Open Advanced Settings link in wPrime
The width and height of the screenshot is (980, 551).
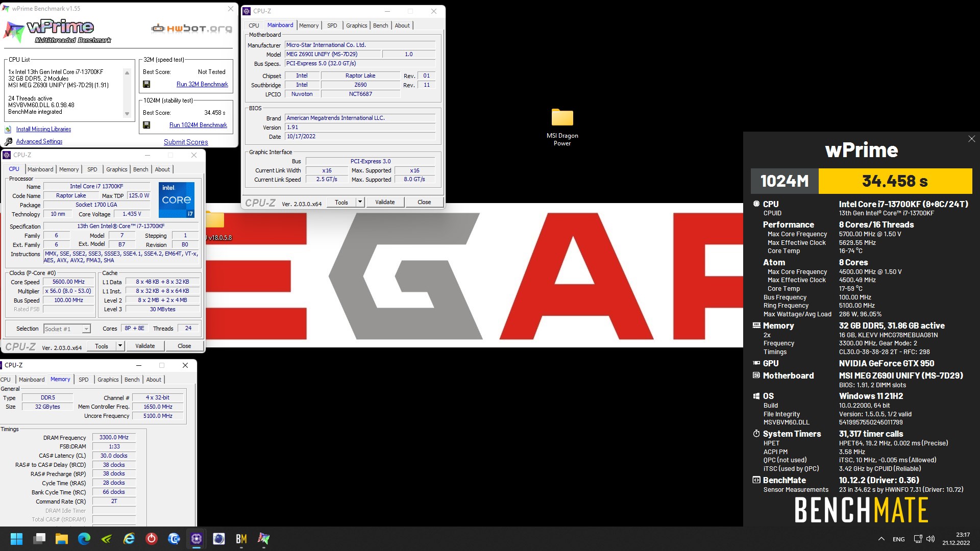[x=39, y=141]
